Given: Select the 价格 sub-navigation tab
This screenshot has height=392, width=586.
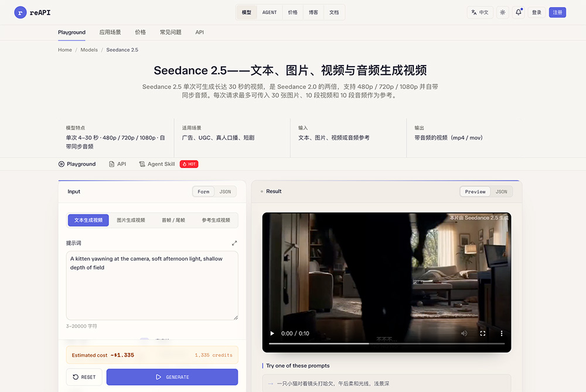Looking at the screenshot, I should [x=140, y=32].
